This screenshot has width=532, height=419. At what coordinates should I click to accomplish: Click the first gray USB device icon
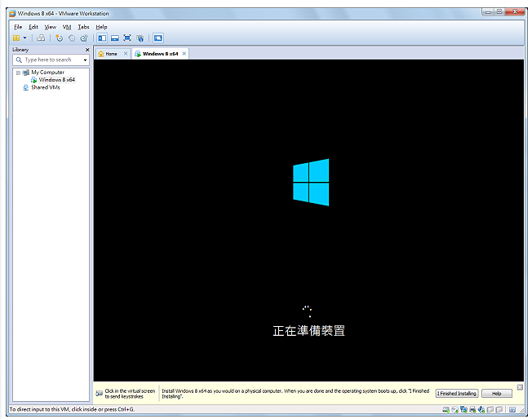pos(490,409)
